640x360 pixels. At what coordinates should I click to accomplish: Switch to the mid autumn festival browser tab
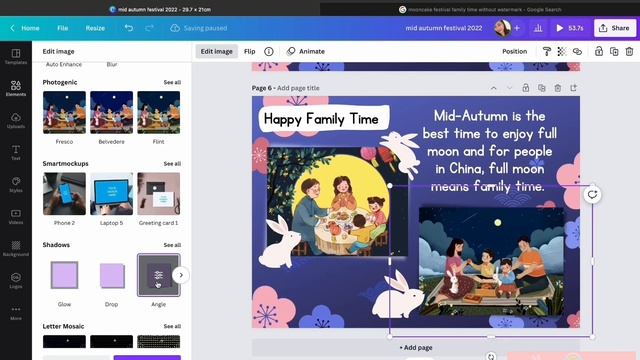tap(160, 9)
